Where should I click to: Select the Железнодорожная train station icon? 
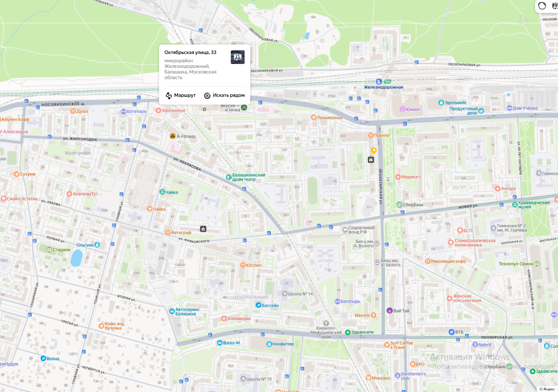(379, 81)
